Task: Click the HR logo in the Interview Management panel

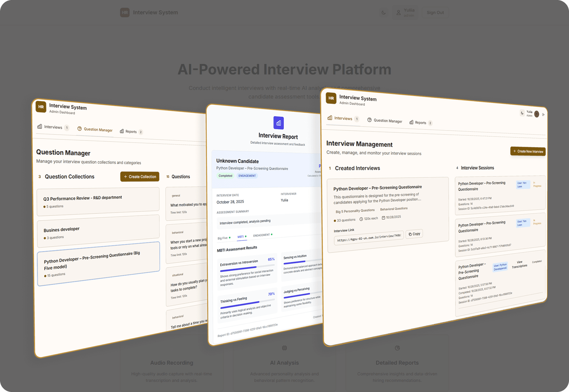Action: pyautogui.click(x=331, y=98)
